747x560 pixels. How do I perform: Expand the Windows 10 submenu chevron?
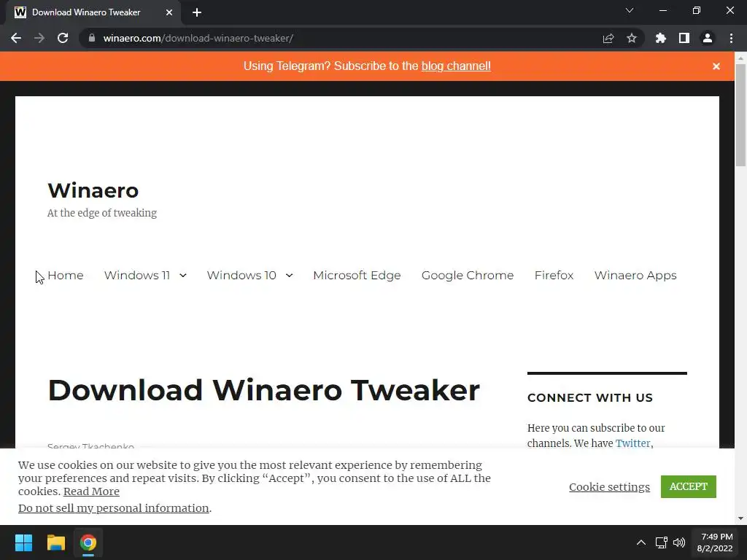point(289,275)
